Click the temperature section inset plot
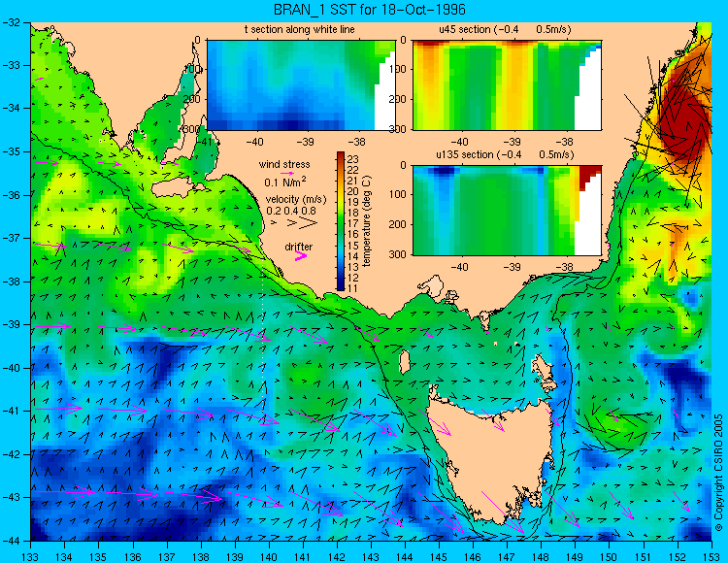This screenshot has height=563, width=728. 301,85
